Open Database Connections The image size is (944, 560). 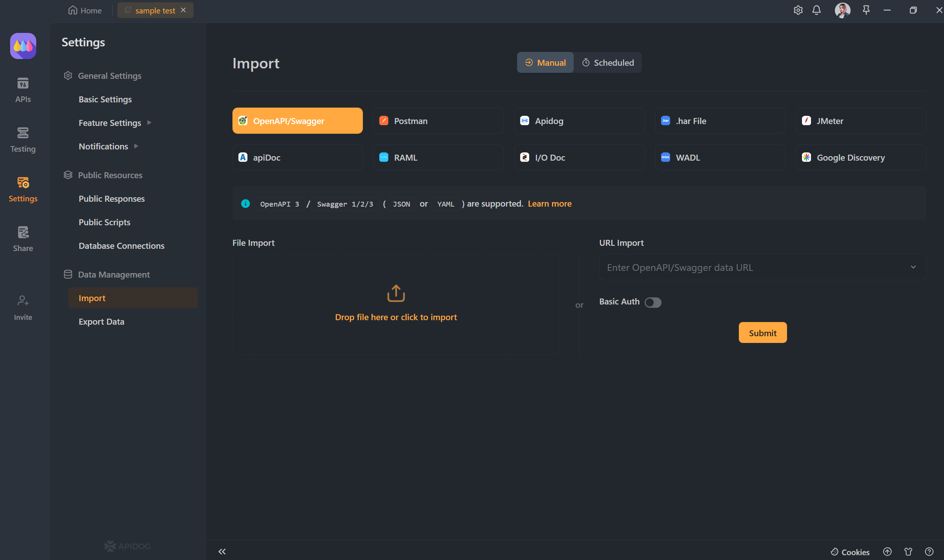click(x=121, y=246)
